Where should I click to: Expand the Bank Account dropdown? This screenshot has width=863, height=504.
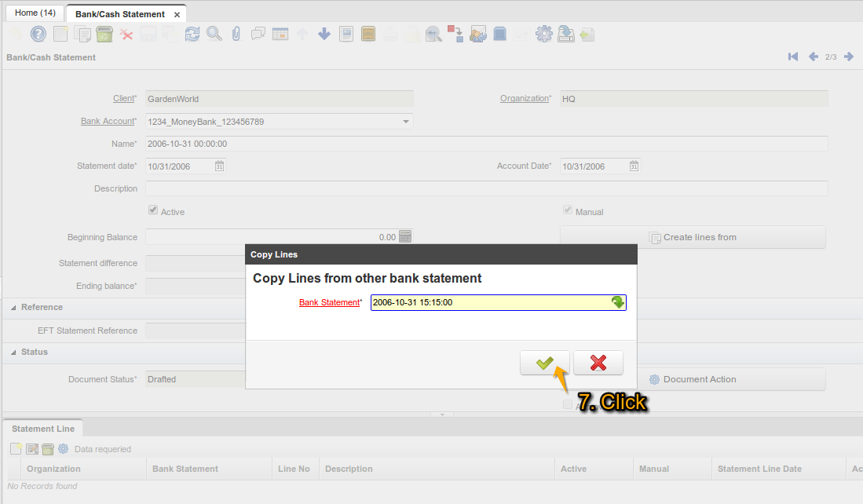(x=406, y=121)
